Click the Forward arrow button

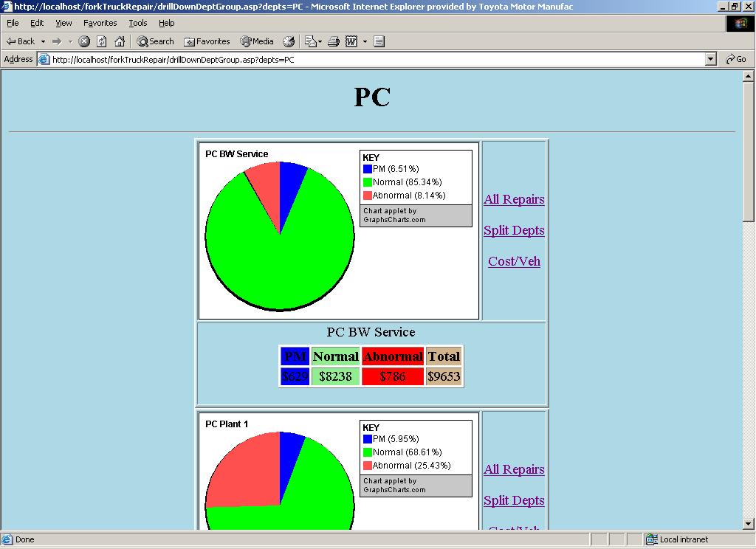point(57,41)
